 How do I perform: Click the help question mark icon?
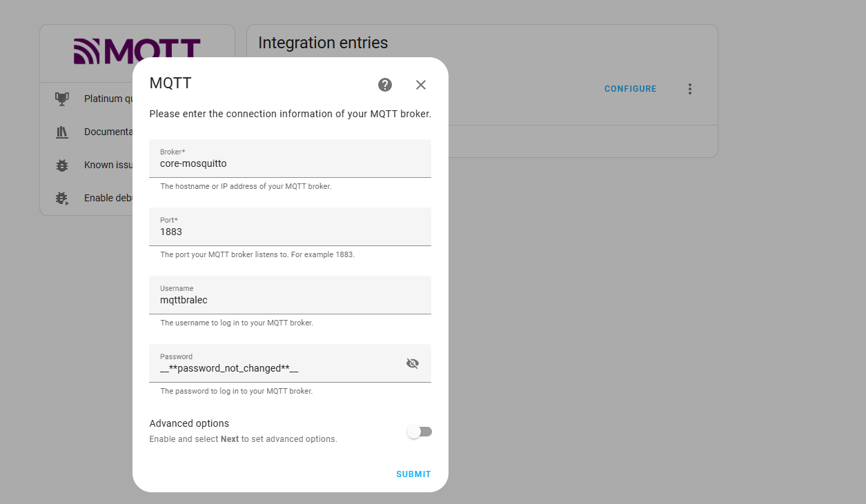(384, 85)
